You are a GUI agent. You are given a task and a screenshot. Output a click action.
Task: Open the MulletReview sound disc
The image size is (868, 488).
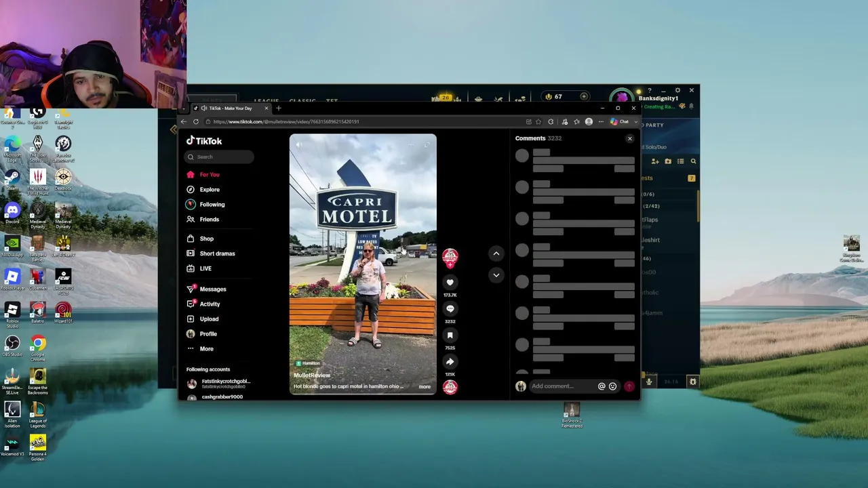pyautogui.click(x=450, y=387)
